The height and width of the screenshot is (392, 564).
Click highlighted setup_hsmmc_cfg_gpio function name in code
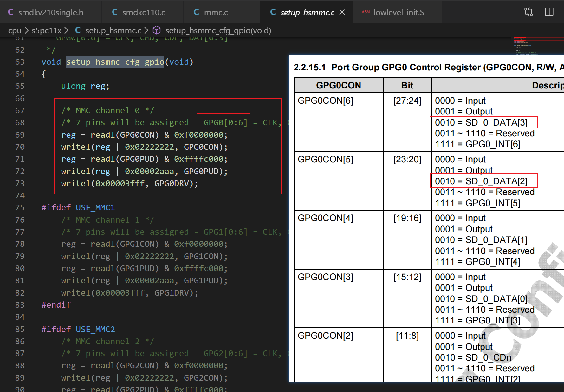pos(115,62)
